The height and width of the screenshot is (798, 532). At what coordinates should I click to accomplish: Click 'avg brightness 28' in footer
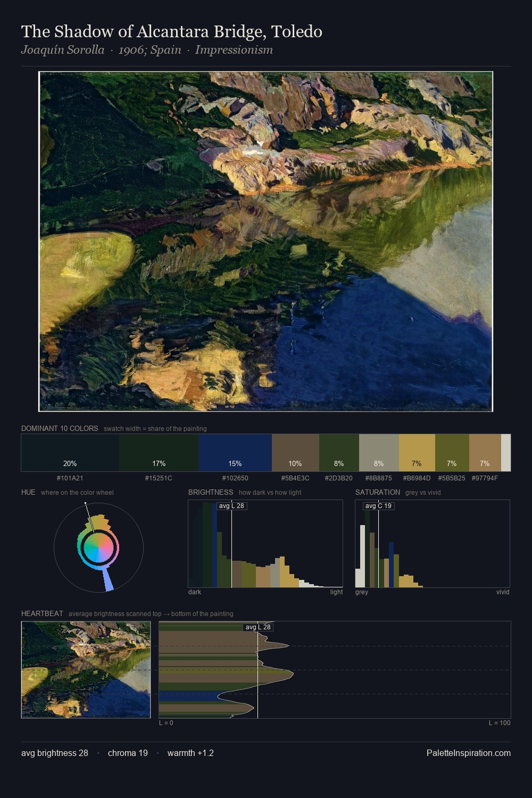click(x=55, y=753)
